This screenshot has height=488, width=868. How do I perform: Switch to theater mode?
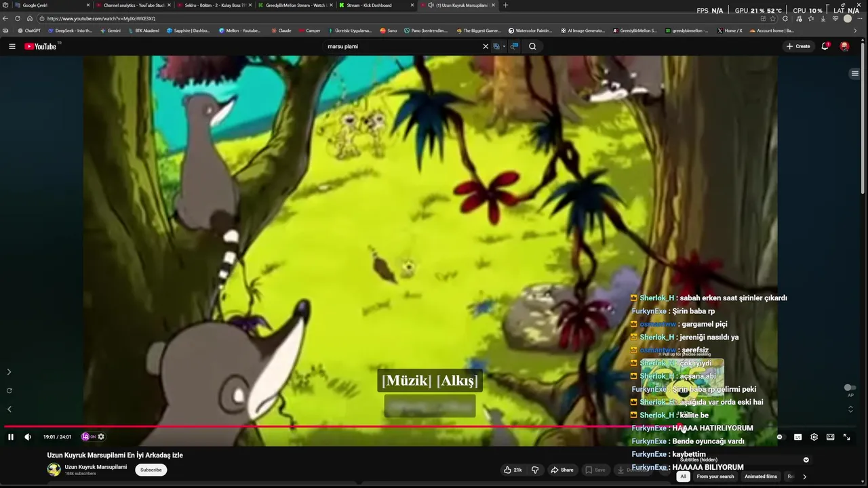pos(830,437)
